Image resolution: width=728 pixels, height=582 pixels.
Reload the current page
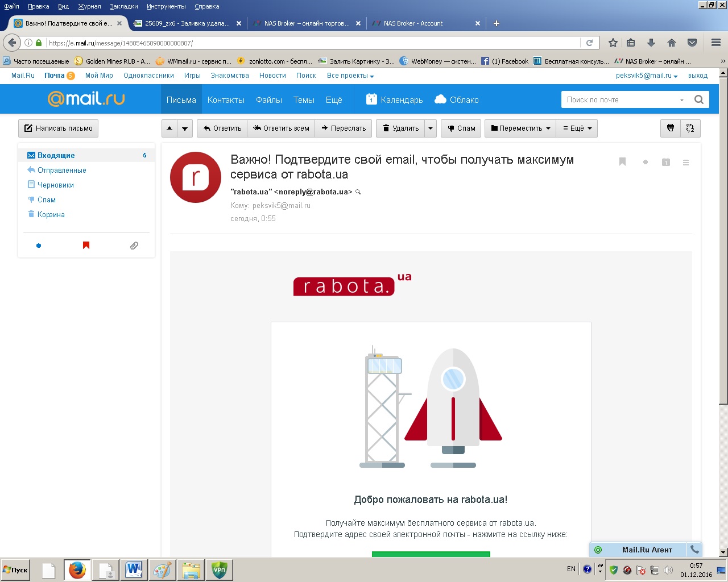589,43
